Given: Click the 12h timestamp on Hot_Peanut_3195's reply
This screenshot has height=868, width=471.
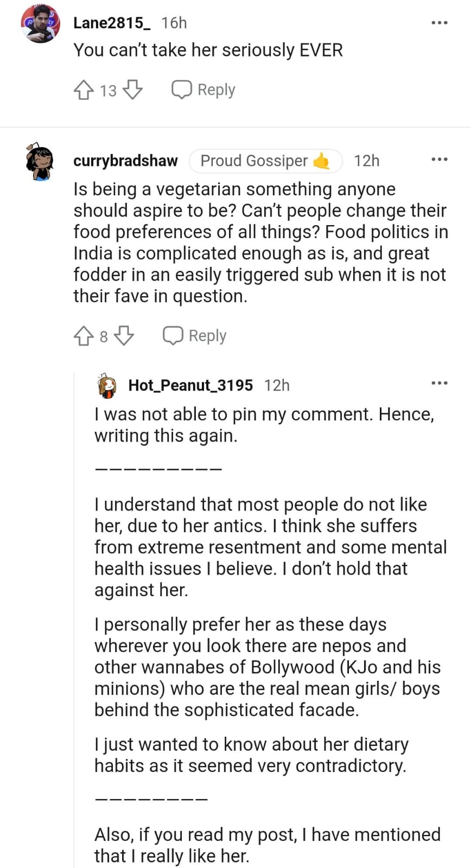Looking at the screenshot, I should 277,385.
